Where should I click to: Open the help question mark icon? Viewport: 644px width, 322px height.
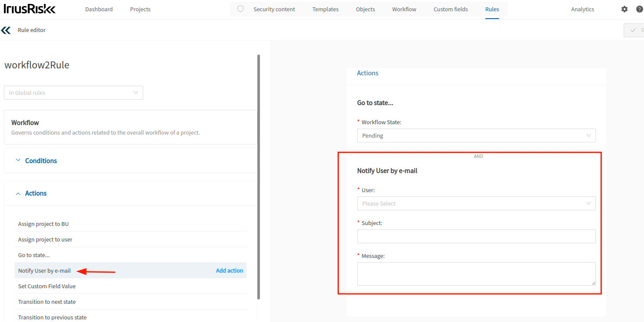(640, 9)
